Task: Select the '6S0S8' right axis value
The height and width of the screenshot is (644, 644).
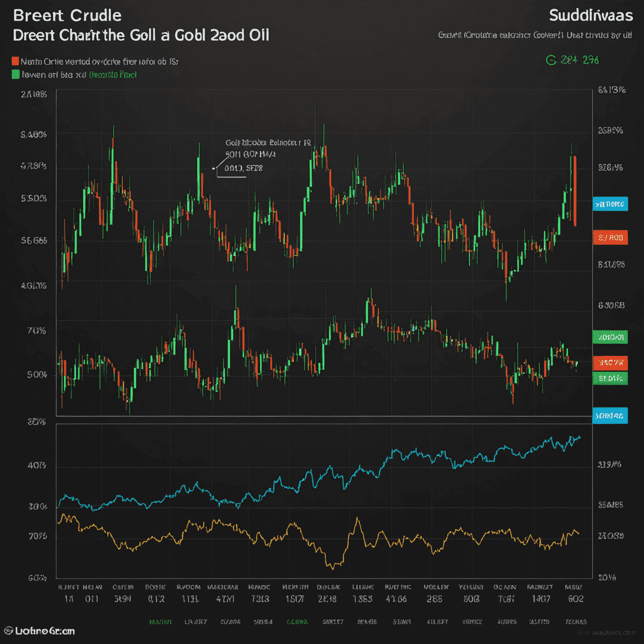Action: (611, 305)
